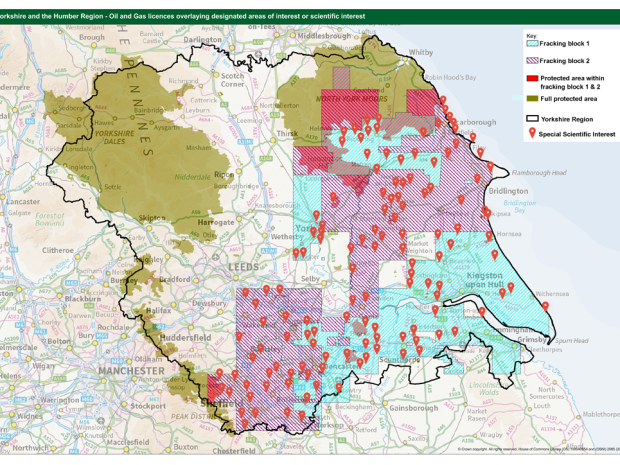Click the Mablethorpe label
Image resolution: width=620 pixels, height=465 pixels.
pos(601,414)
